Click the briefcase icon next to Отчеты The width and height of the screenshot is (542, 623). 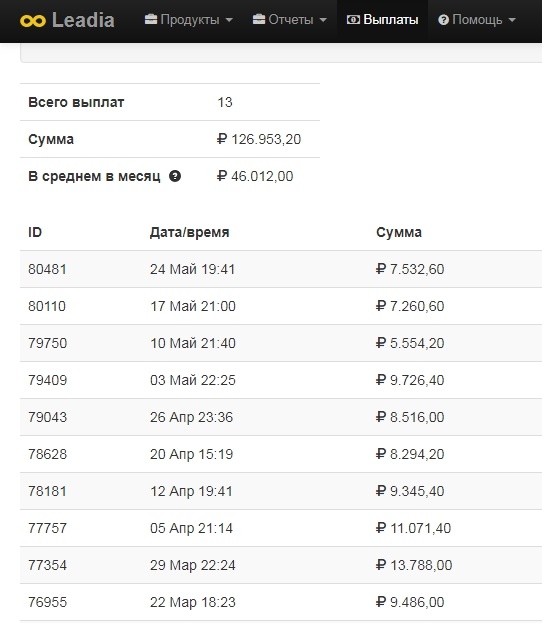pos(259,19)
